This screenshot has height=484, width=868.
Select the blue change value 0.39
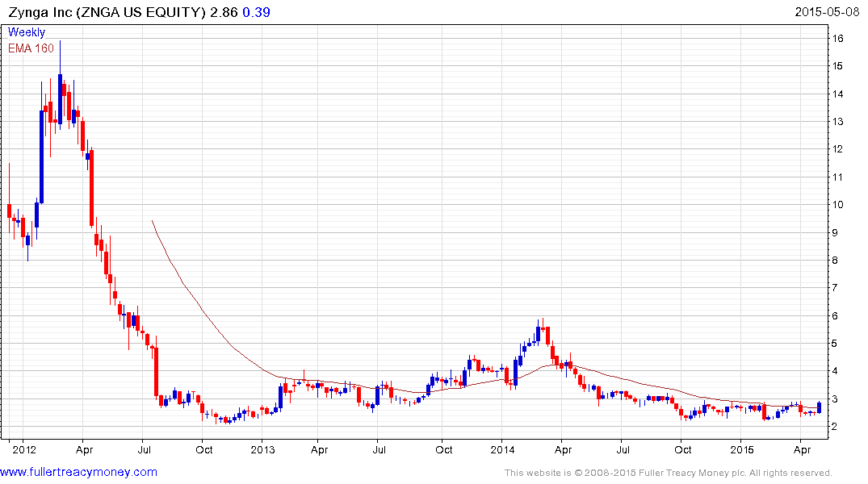click(256, 12)
